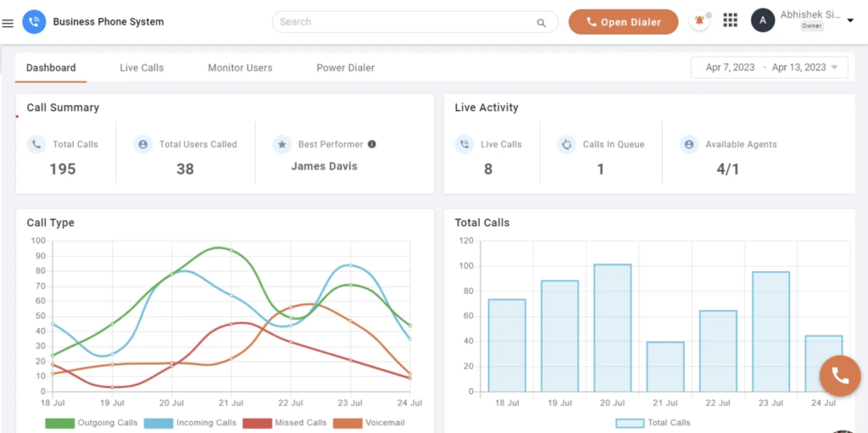Click the Best Performer star icon

[x=281, y=145]
